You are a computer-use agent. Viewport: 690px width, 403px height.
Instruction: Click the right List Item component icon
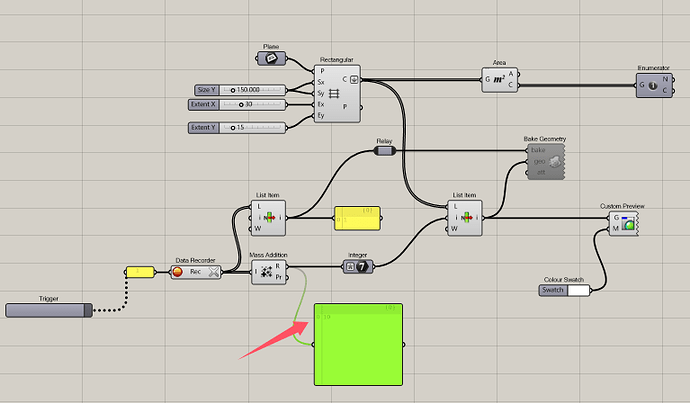466,217
